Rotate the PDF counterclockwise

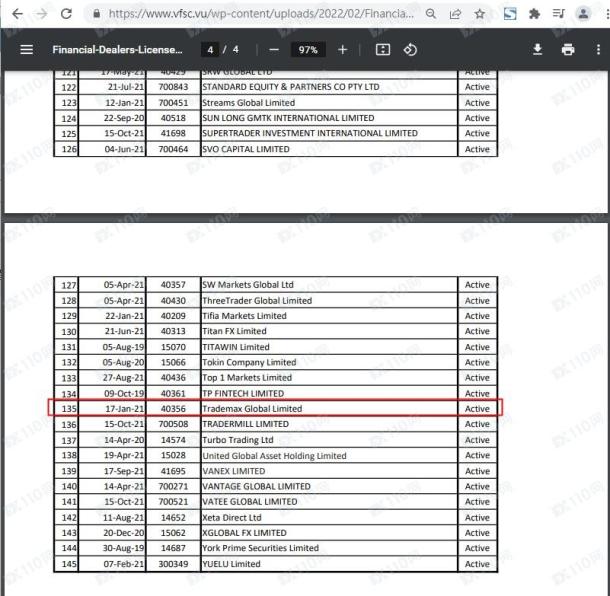[x=410, y=50]
